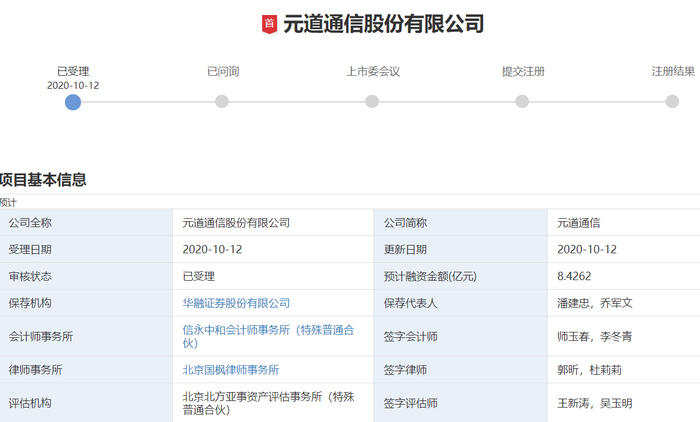This screenshot has height=422, width=700.
Task: Click the 北京北方亚事资产评估事务所 value
Action: [x=268, y=403]
